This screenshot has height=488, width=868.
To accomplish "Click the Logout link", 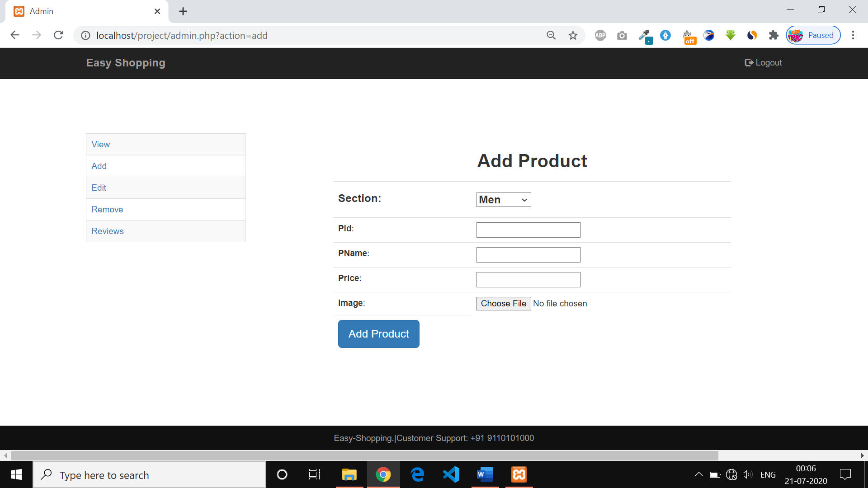I will (x=763, y=62).
